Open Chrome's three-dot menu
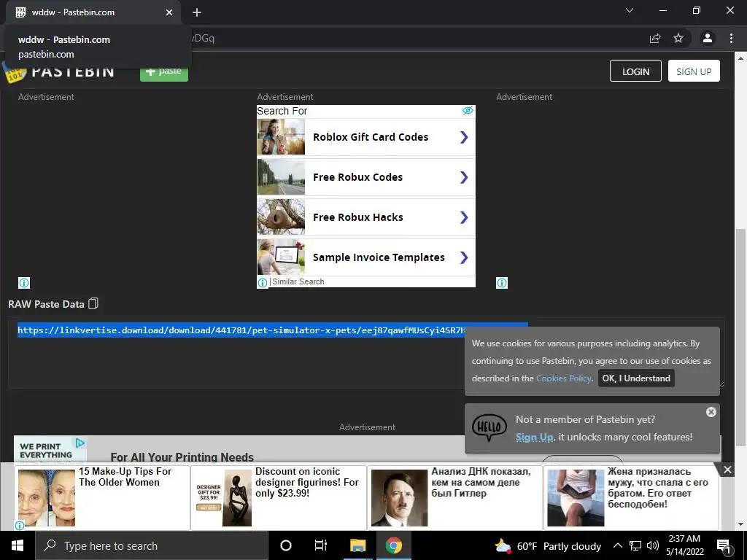This screenshot has width=747, height=560. [731, 38]
